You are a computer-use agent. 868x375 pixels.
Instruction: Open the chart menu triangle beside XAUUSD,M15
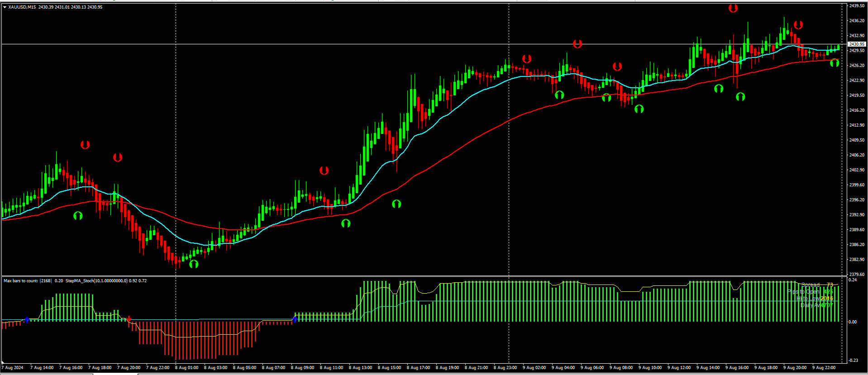point(5,7)
